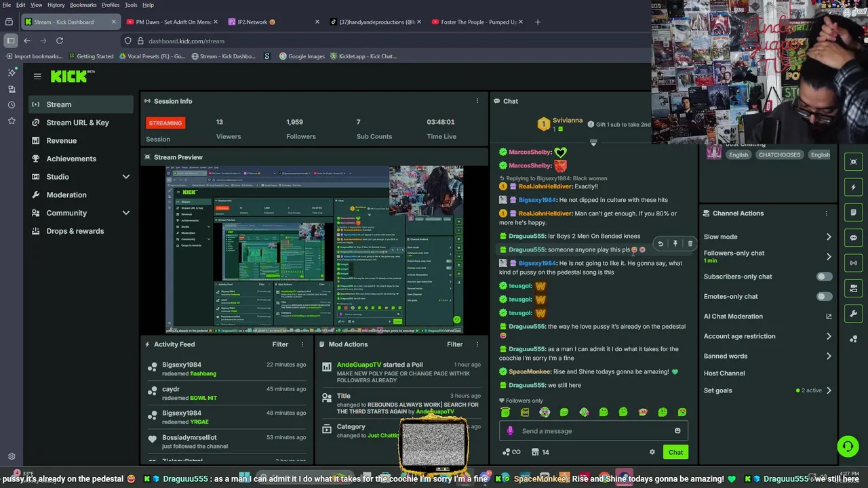This screenshot has width=868, height=488.
Task: Click the message input field
Action: tap(594, 431)
